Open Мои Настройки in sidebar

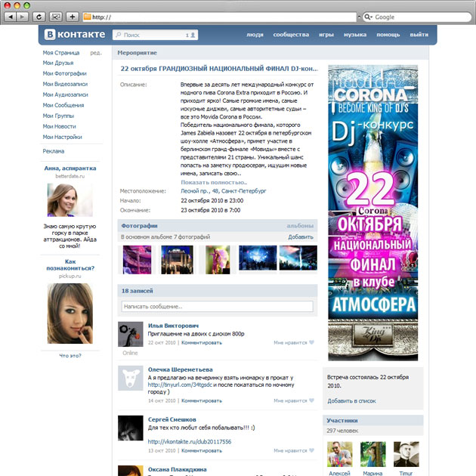coord(62,138)
